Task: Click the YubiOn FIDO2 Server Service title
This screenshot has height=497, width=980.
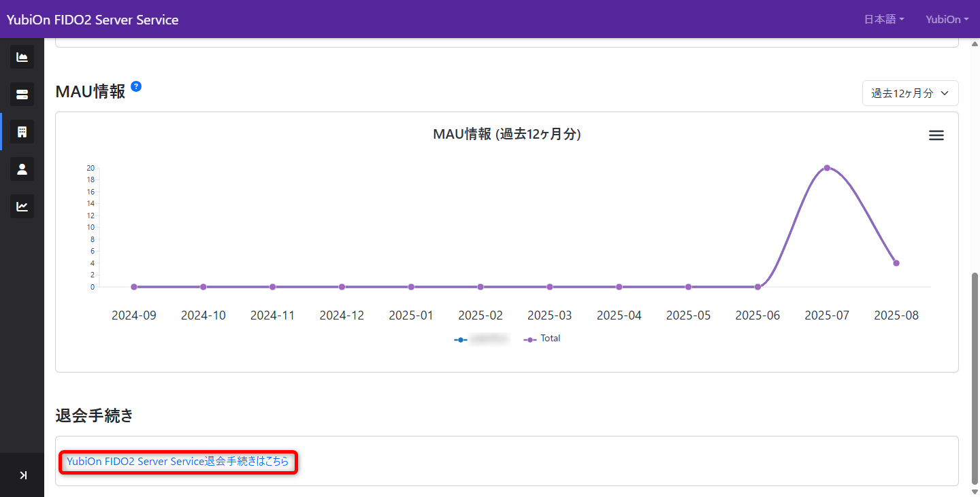Action: pyautogui.click(x=93, y=20)
